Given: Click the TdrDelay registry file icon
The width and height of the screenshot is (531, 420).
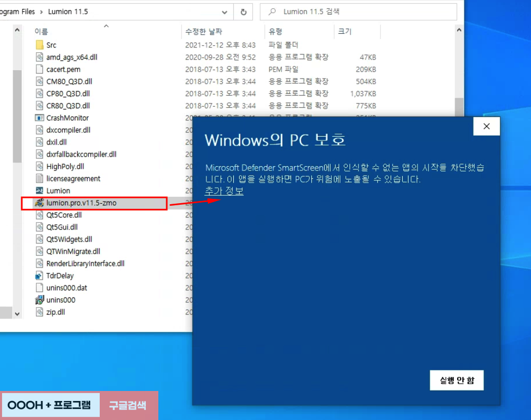Looking at the screenshot, I should [x=39, y=276].
